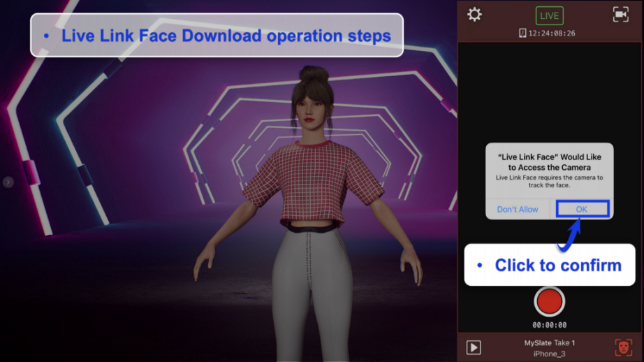Image resolution: width=644 pixels, height=362 pixels.
Task: Click the 00:00:00 recording duration
Action: coord(549,325)
